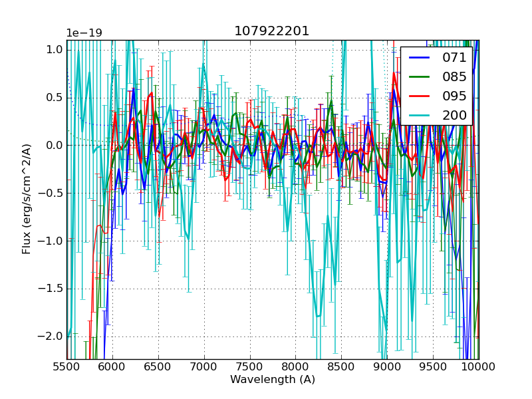Click the 5500 x-axis tick label
The image size is (532, 399).
coord(66,366)
